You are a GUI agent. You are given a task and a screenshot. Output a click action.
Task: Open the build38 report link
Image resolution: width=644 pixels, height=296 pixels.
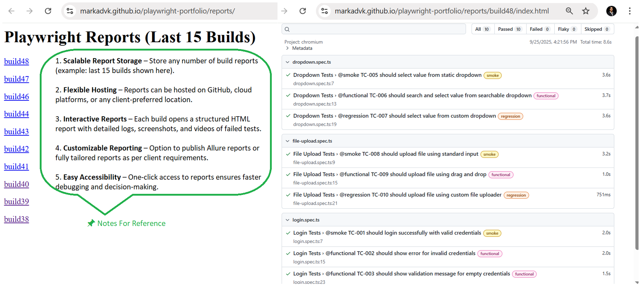tap(17, 219)
